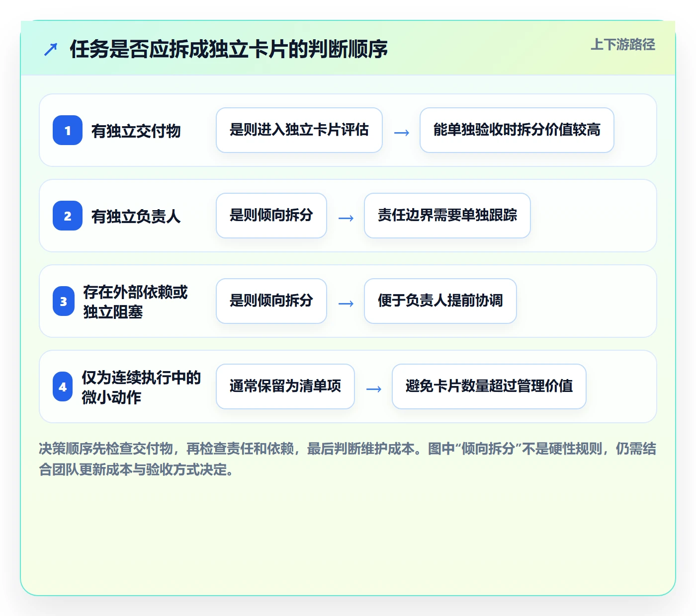This screenshot has height=616, width=696.
Task: Click the 避免卡片数量超过管理价值 box
Action: click(489, 386)
